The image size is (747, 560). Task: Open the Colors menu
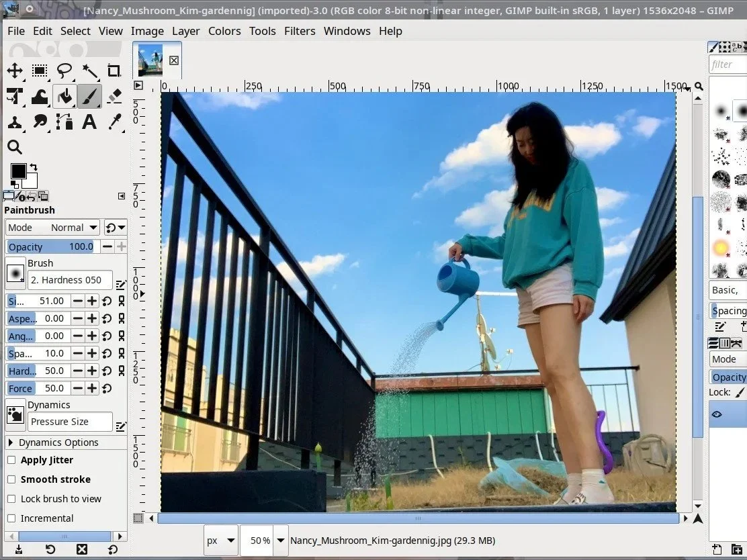click(x=224, y=31)
